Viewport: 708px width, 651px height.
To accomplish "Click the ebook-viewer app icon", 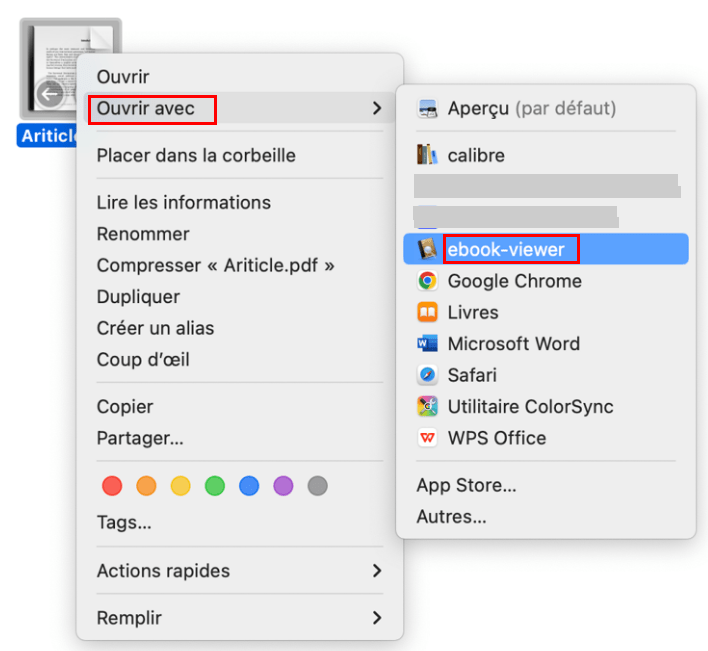I will point(427,249).
